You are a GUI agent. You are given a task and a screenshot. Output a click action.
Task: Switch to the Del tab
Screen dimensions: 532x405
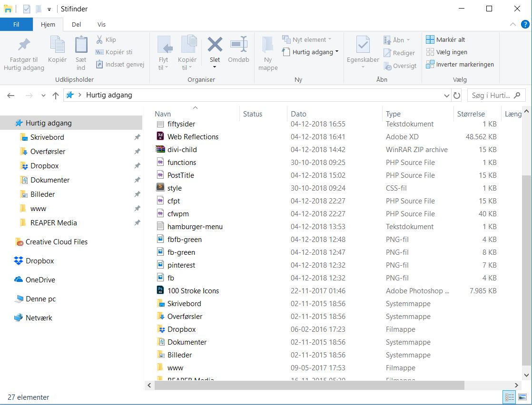[x=76, y=24]
